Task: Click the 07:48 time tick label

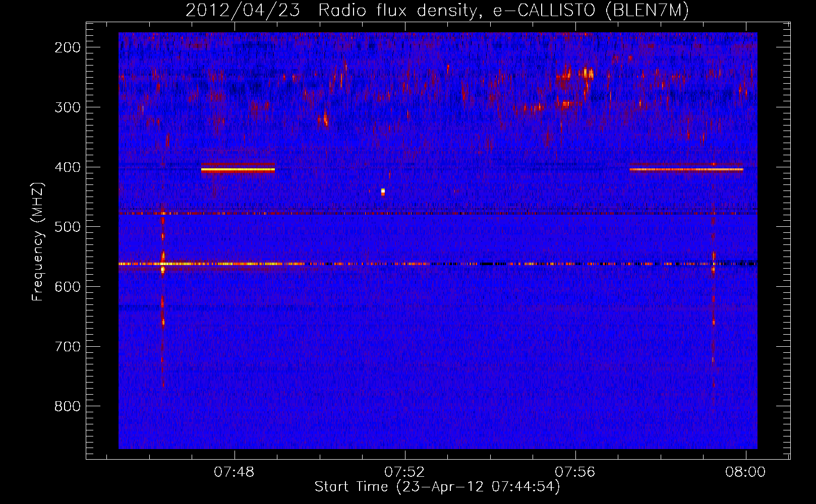Action: tap(235, 472)
